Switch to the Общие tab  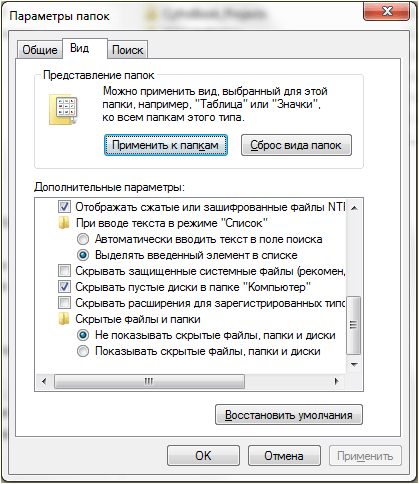[40, 50]
